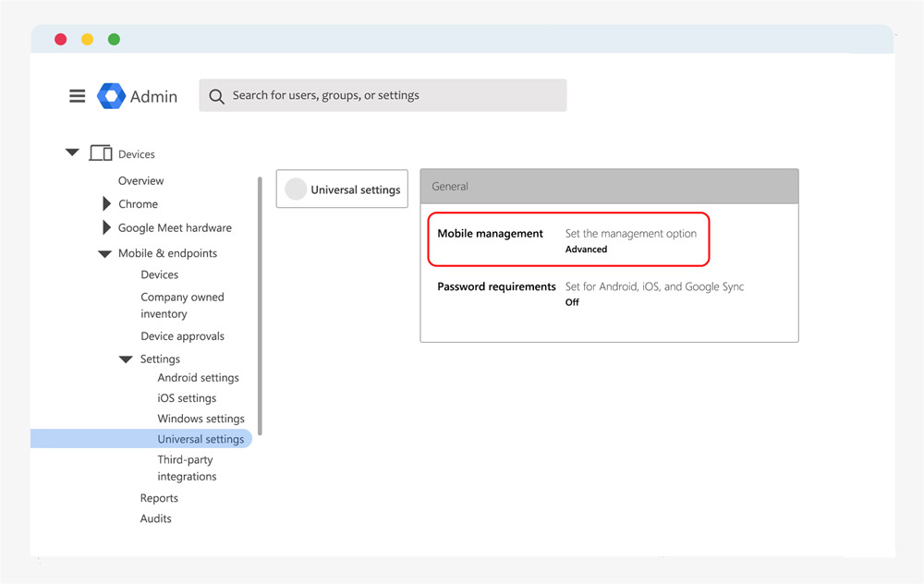
Task: Open Company owned inventory
Action: tap(182, 305)
